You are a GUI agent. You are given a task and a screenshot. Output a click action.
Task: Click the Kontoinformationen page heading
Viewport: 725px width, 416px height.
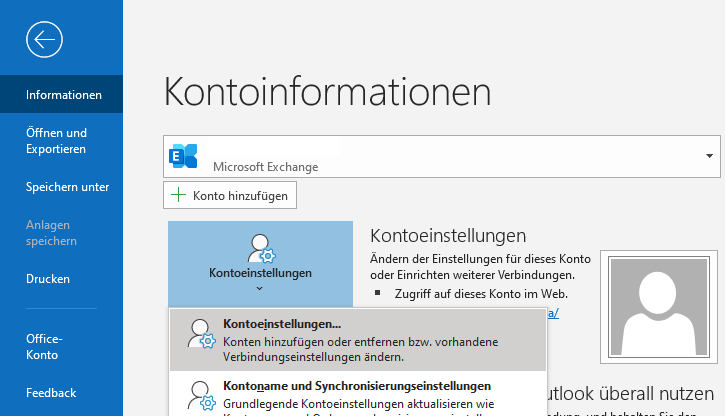[x=327, y=92]
